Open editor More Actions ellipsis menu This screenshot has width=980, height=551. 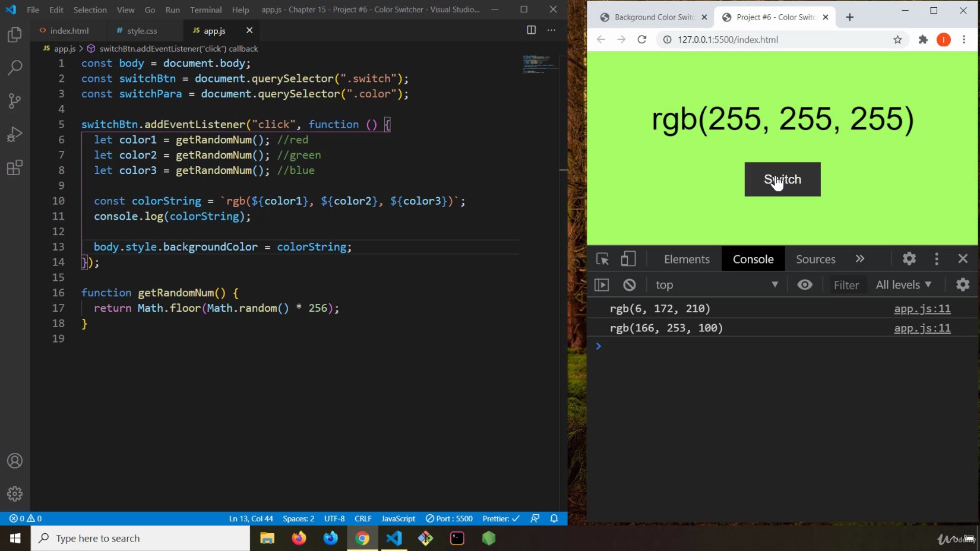click(x=551, y=30)
